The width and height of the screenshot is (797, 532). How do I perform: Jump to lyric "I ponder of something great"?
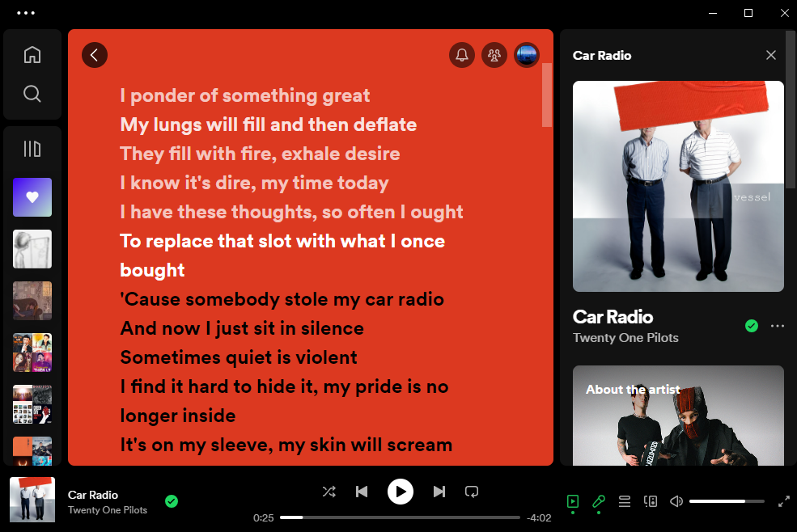click(x=245, y=95)
